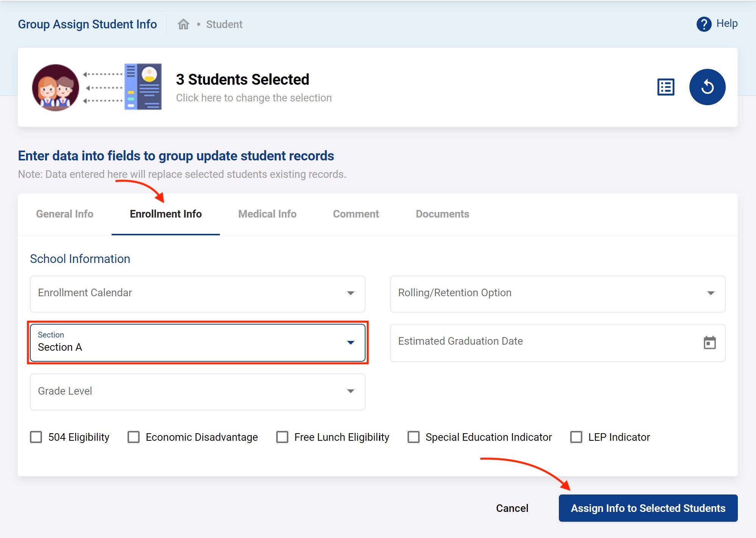Open calendar picker for graduation date
This screenshot has width=756, height=538.
click(x=709, y=343)
